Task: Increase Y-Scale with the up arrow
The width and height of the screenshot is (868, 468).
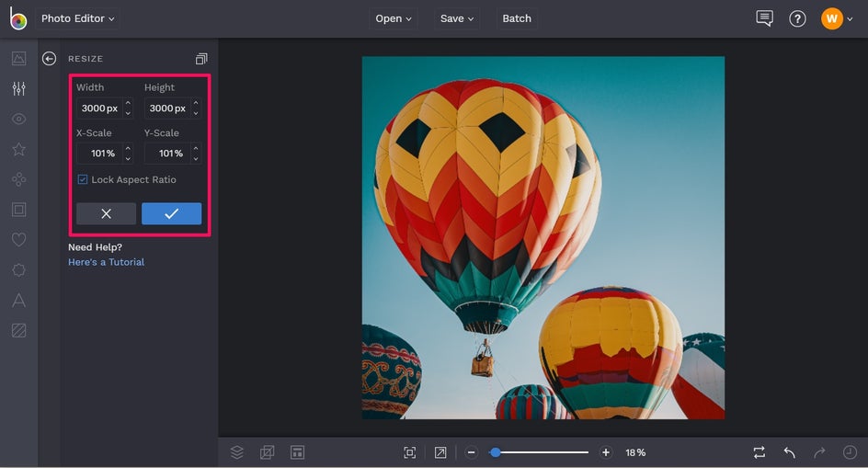Action: click(x=196, y=148)
